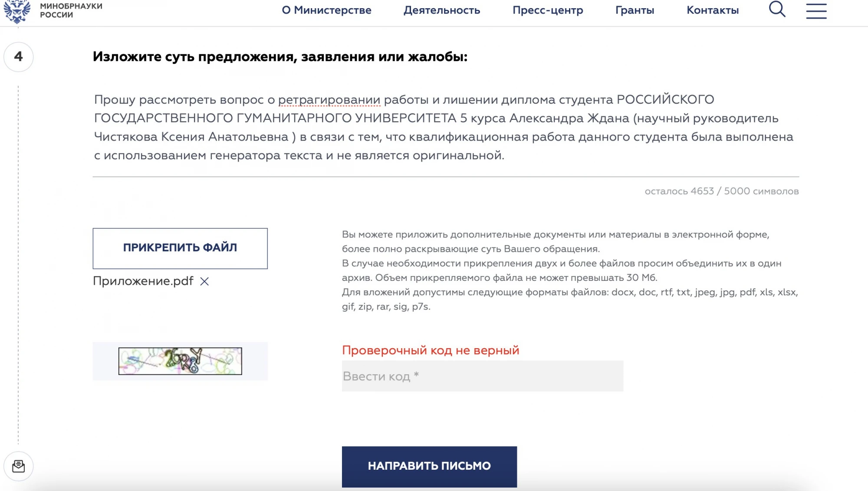Open the site search magnifier icon
The width and height of the screenshot is (868, 491).
tap(777, 9)
